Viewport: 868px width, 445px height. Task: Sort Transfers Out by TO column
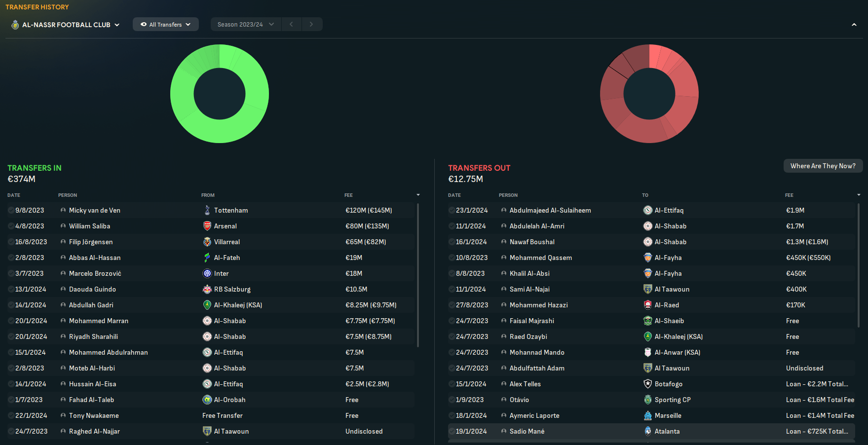coord(645,195)
